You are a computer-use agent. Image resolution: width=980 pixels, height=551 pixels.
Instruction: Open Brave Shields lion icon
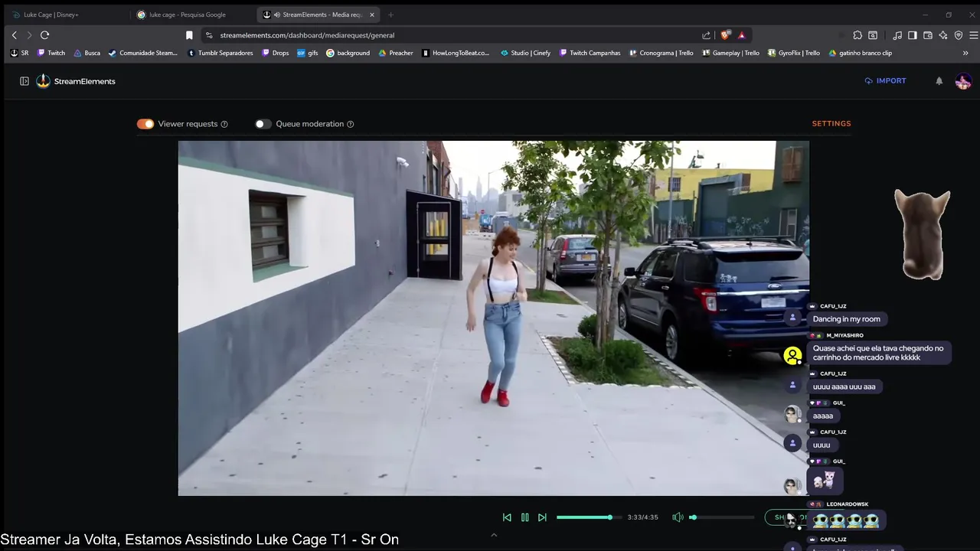725,35
